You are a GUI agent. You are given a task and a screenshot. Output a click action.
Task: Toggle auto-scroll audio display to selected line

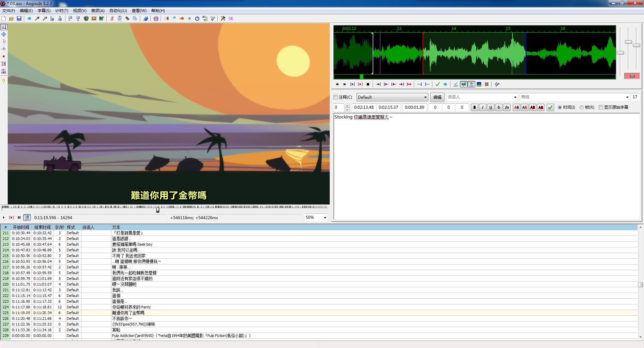tap(471, 84)
